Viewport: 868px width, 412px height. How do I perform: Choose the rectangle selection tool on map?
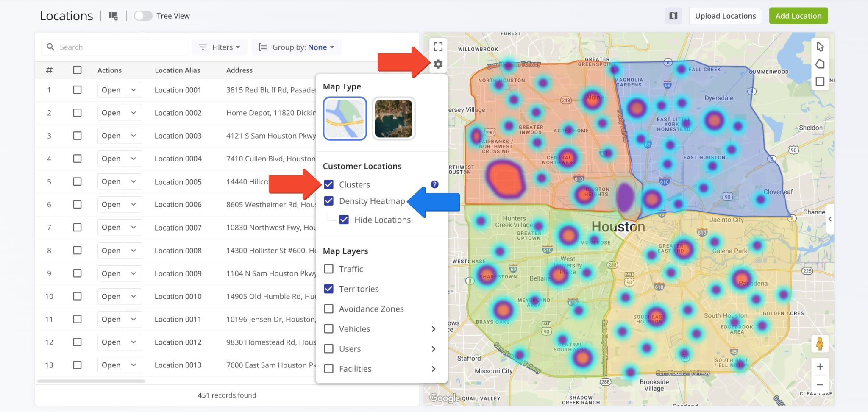point(820,81)
